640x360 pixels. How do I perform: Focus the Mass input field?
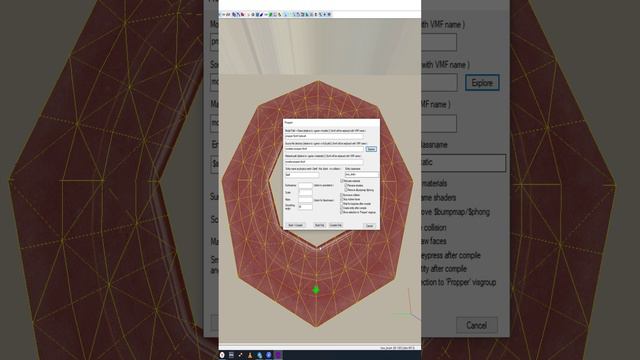(306, 200)
